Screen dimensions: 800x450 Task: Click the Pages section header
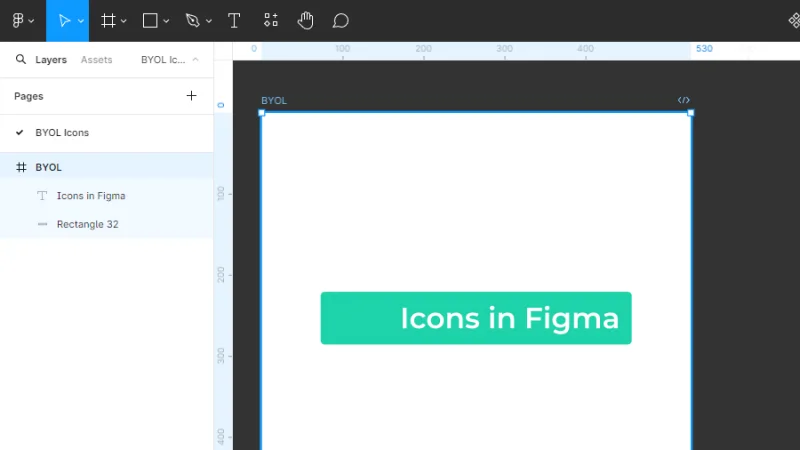[29, 96]
